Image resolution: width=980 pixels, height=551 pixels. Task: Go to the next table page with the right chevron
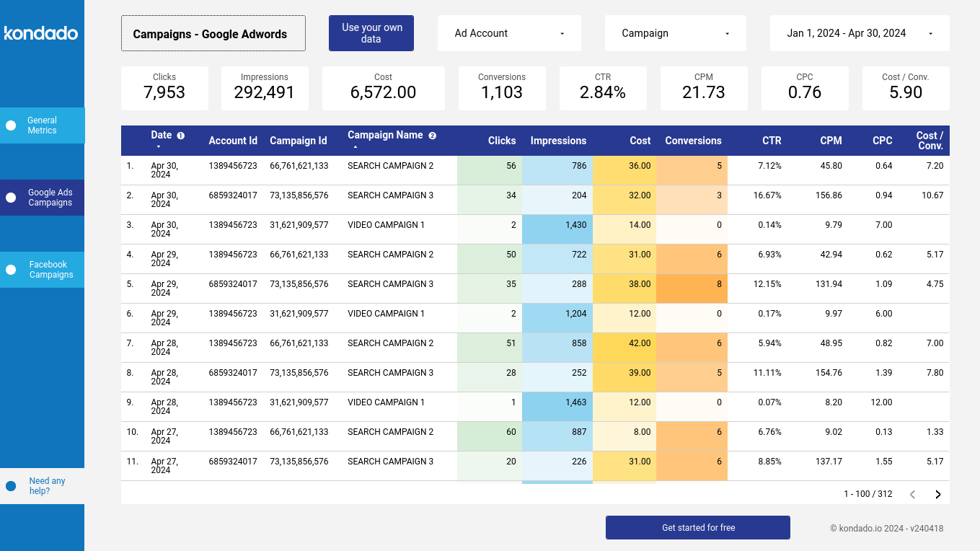point(938,494)
